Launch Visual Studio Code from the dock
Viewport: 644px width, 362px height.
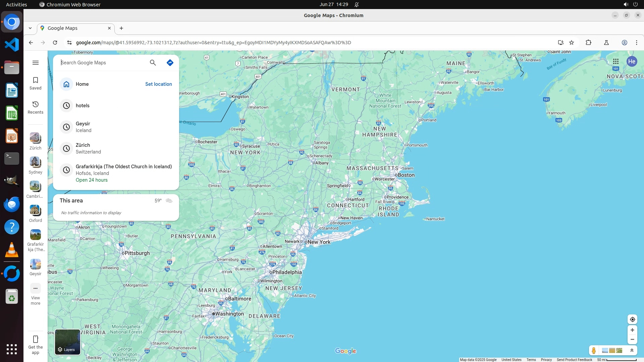point(12,45)
